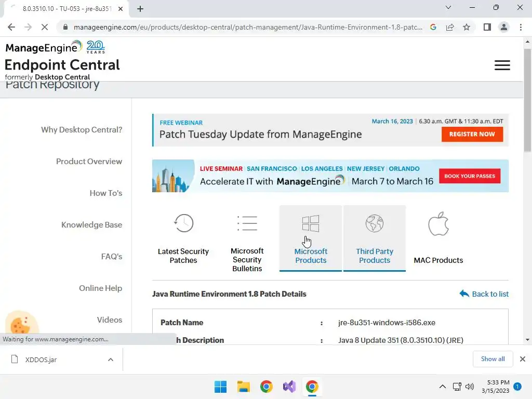The image size is (532, 399).
Task: Click the network status tray icon
Action: pos(457,387)
